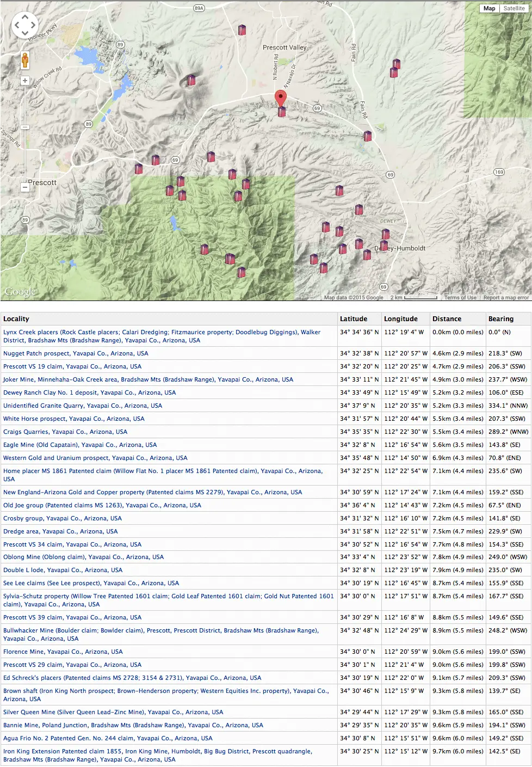
Task: Open the Silver Queen Mine link
Action: pyautogui.click(x=113, y=712)
